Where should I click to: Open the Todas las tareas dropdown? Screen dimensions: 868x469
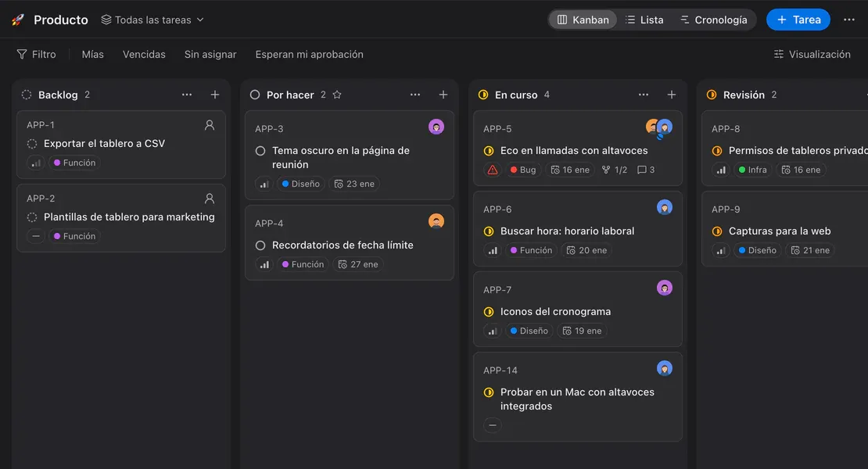[x=152, y=20]
